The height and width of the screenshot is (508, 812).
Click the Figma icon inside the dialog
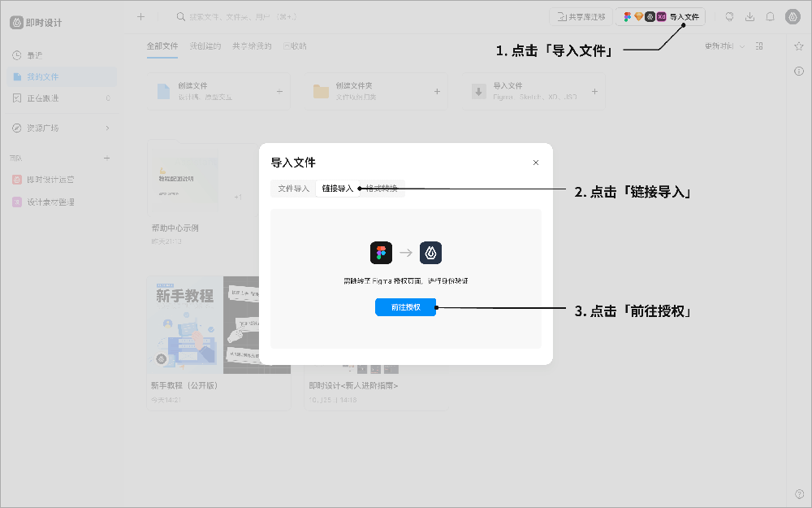(x=382, y=253)
